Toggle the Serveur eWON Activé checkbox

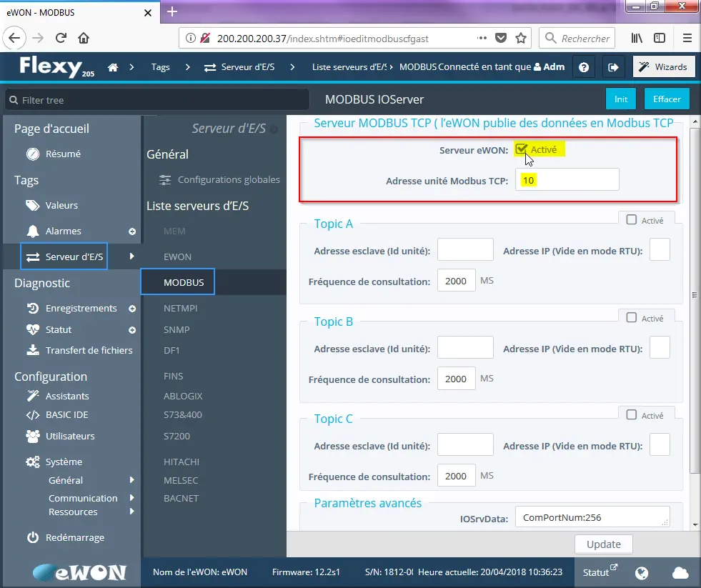click(521, 149)
